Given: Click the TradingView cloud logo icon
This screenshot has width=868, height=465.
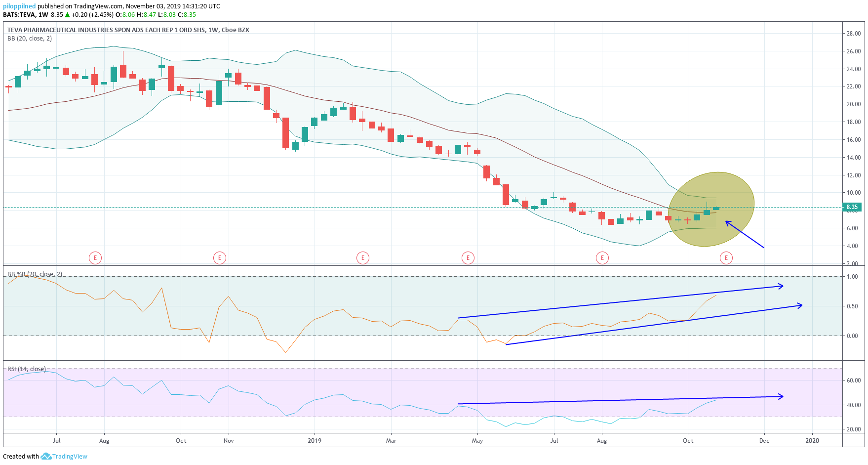Looking at the screenshot, I should [x=46, y=456].
